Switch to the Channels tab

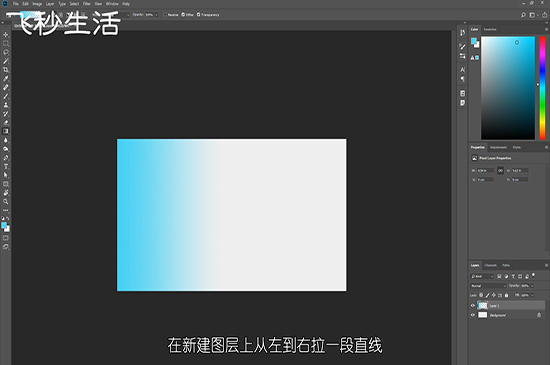tap(490, 265)
